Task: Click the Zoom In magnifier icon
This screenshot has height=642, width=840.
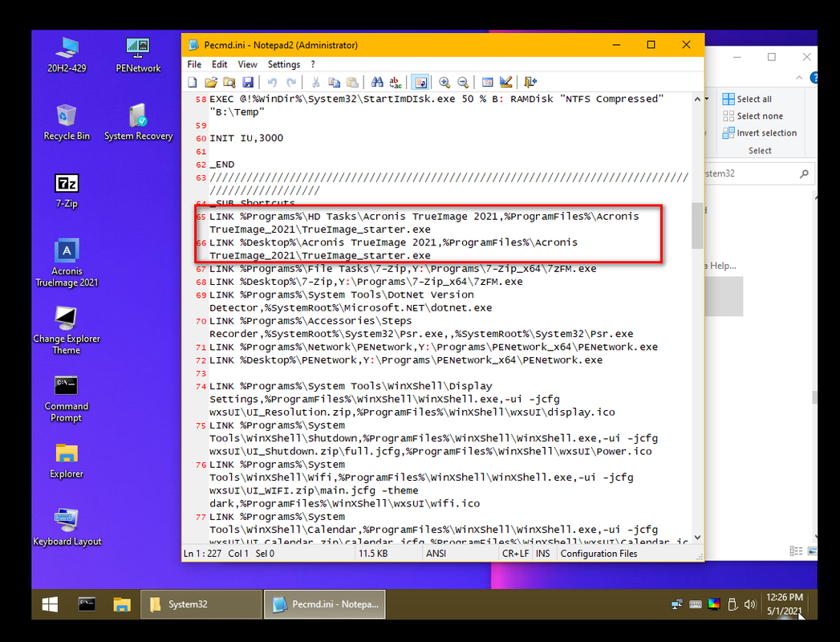Action: point(444,82)
